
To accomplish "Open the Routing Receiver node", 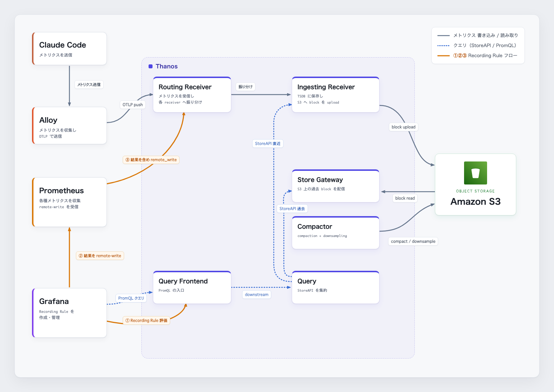I will coord(192,95).
